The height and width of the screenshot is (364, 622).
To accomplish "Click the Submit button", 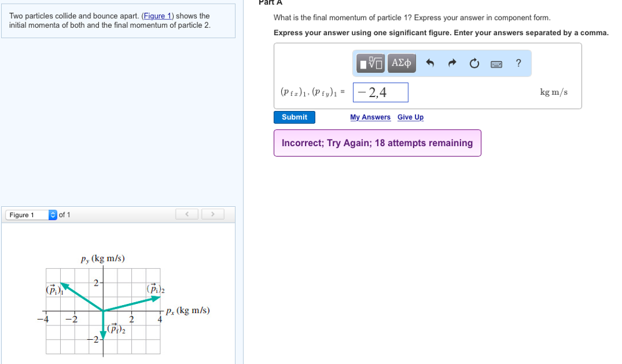I will tap(294, 117).
